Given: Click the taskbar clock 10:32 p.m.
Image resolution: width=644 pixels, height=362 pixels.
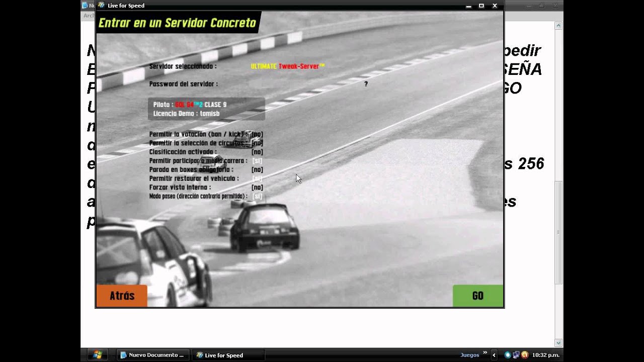Looking at the screenshot, I should [545, 355].
